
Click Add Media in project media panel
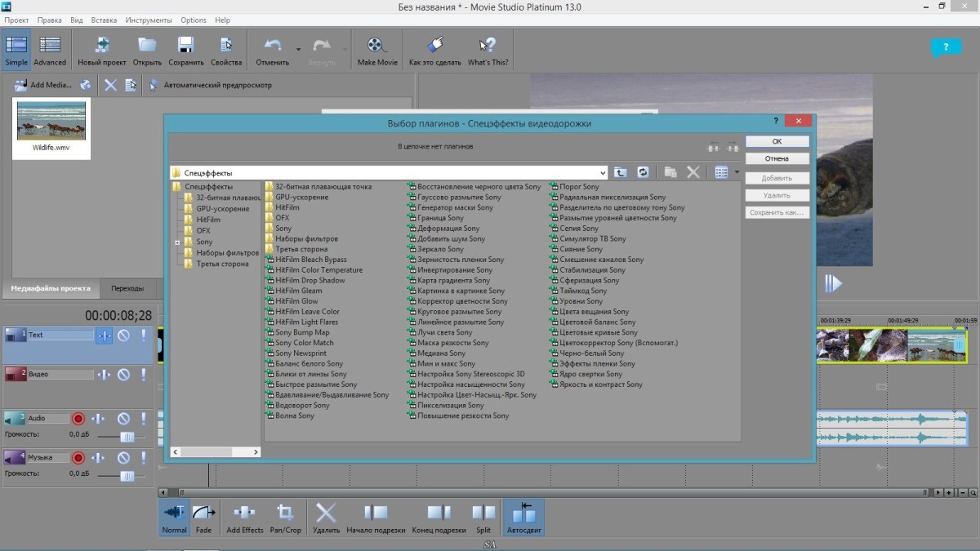click(x=43, y=85)
